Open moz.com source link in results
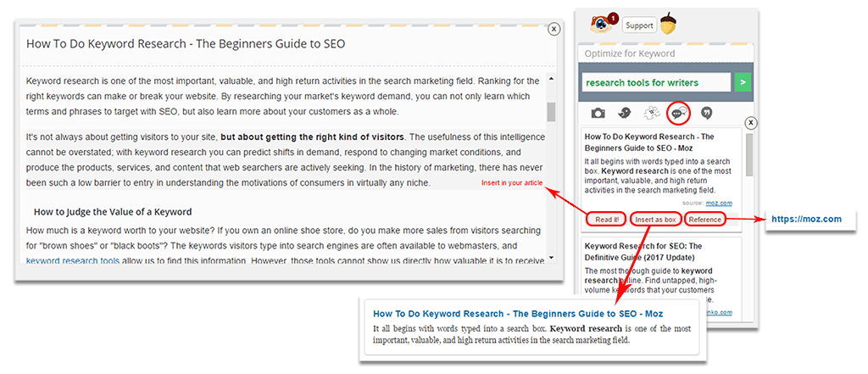 click(719, 204)
